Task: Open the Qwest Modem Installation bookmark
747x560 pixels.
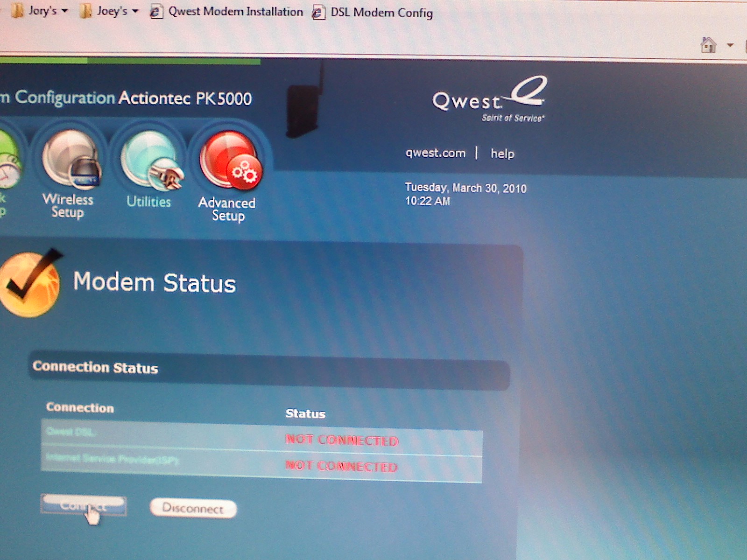Action: pos(226,12)
